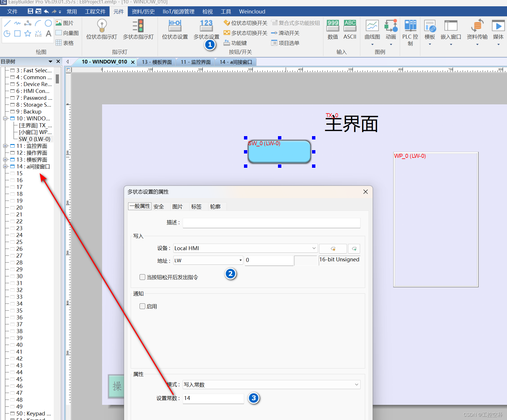Viewport: 507px width, 420px height.
Task: Add a 功能键 function key
Action: pos(235,43)
